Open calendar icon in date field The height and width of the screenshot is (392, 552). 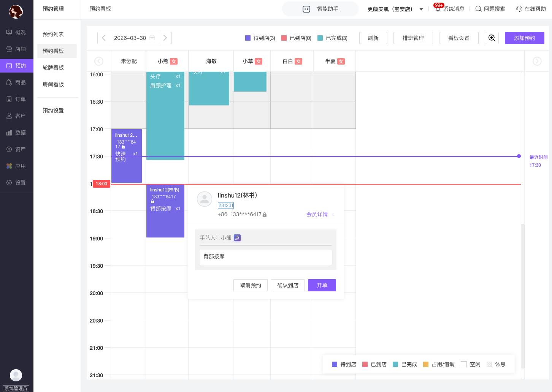152,38
